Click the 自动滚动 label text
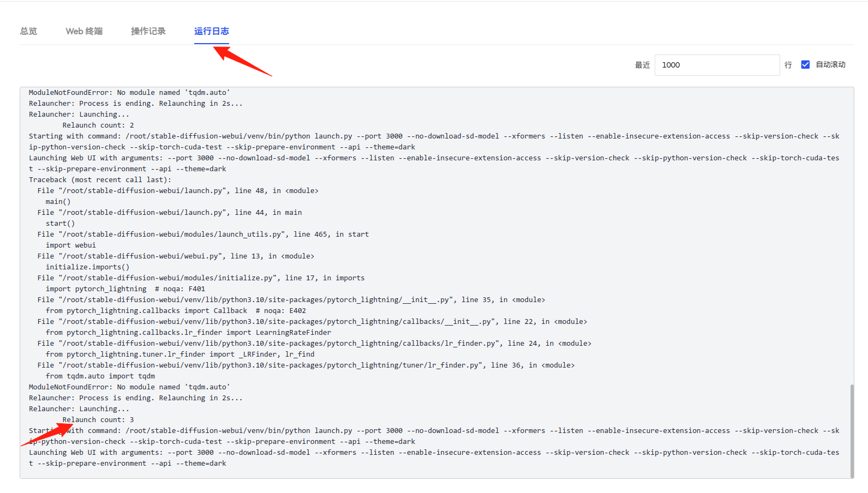The image size is (868, 493). 830,64
